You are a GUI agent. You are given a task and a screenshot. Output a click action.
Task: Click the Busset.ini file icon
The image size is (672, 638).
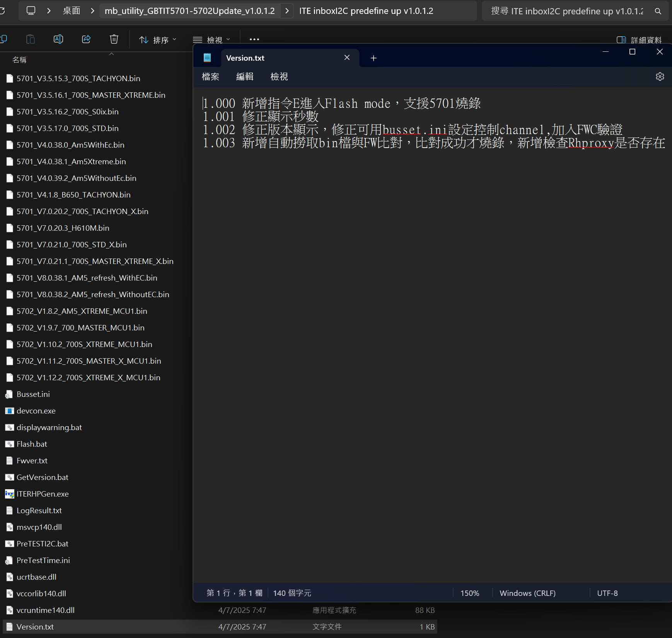click(9, 394)
